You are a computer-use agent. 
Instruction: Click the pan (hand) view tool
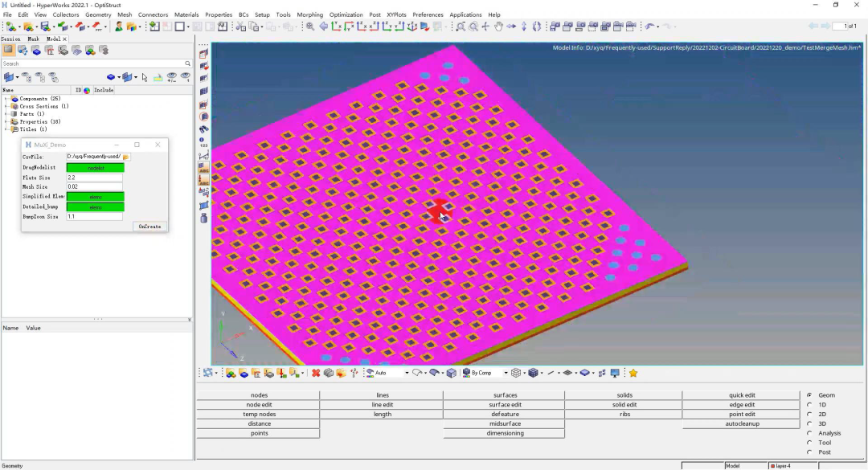point(498,27)
